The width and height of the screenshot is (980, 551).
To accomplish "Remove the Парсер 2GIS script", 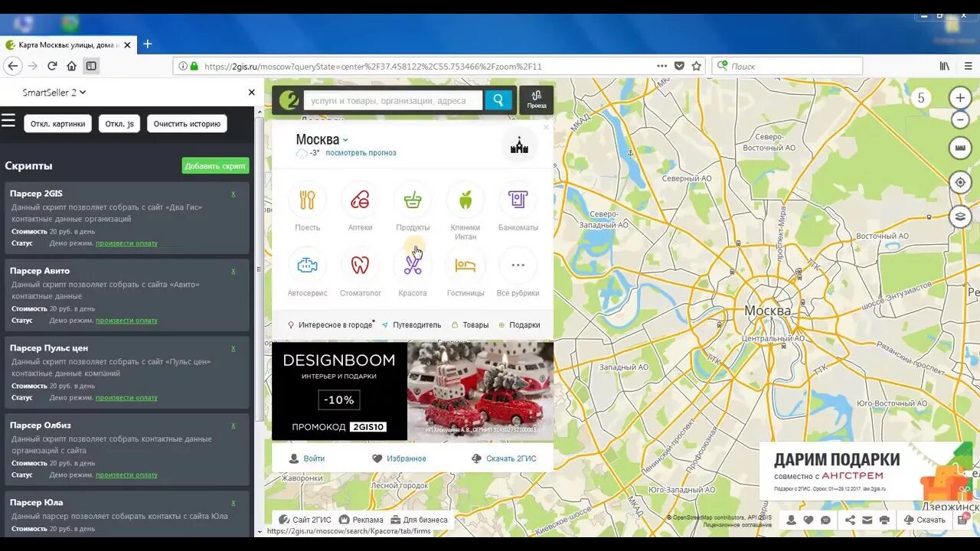I will pos(234,194).
